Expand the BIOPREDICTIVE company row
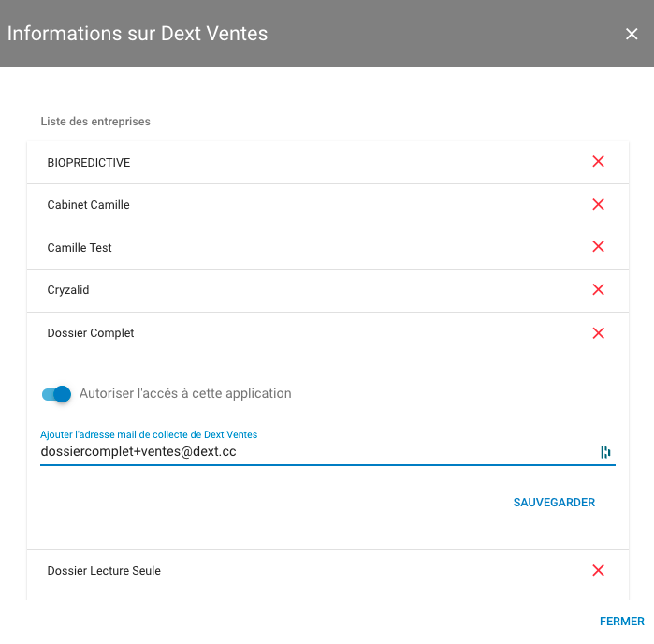Screen dimensions: 654x644 pos(327,162)
